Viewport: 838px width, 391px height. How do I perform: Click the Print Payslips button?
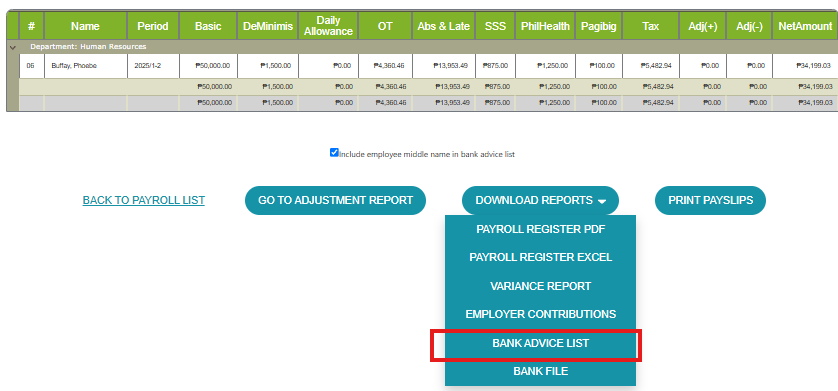click(x=710, y=200)
